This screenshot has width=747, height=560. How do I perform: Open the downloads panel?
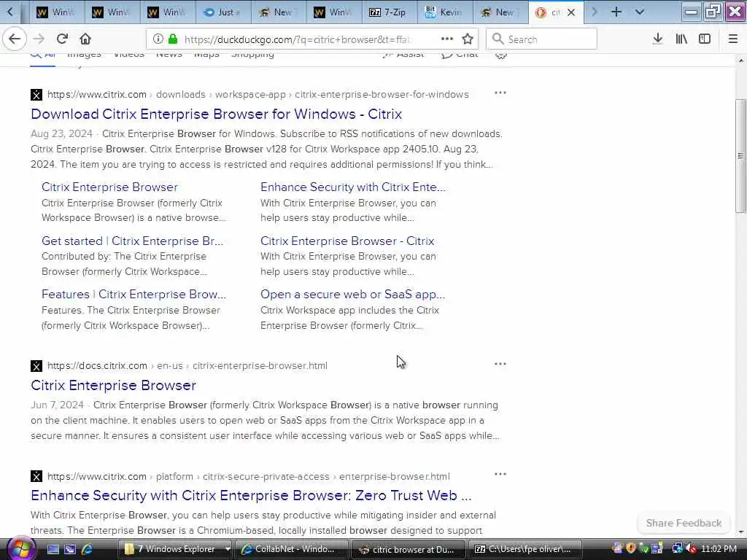click(657, 39)
